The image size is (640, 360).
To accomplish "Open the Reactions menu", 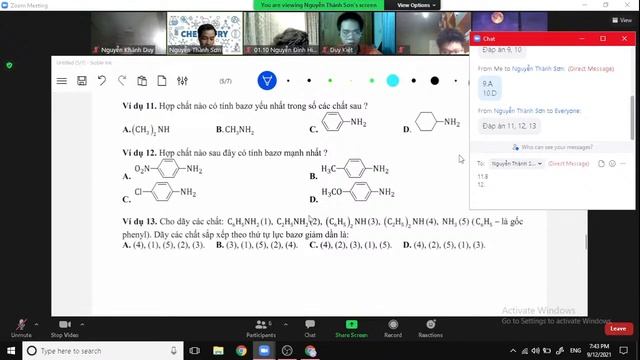I will click(431, 329).
